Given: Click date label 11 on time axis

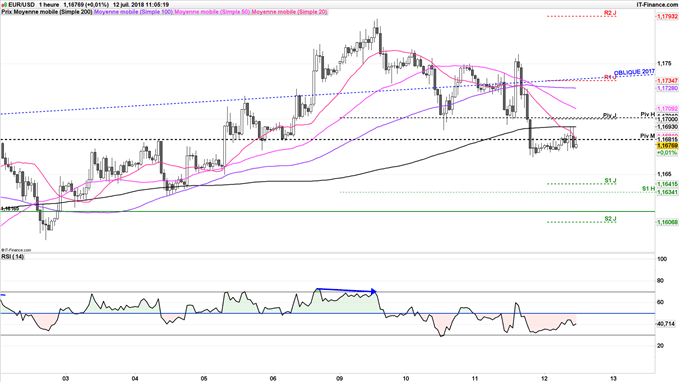Looking at the screenshot, I should 475,378.
